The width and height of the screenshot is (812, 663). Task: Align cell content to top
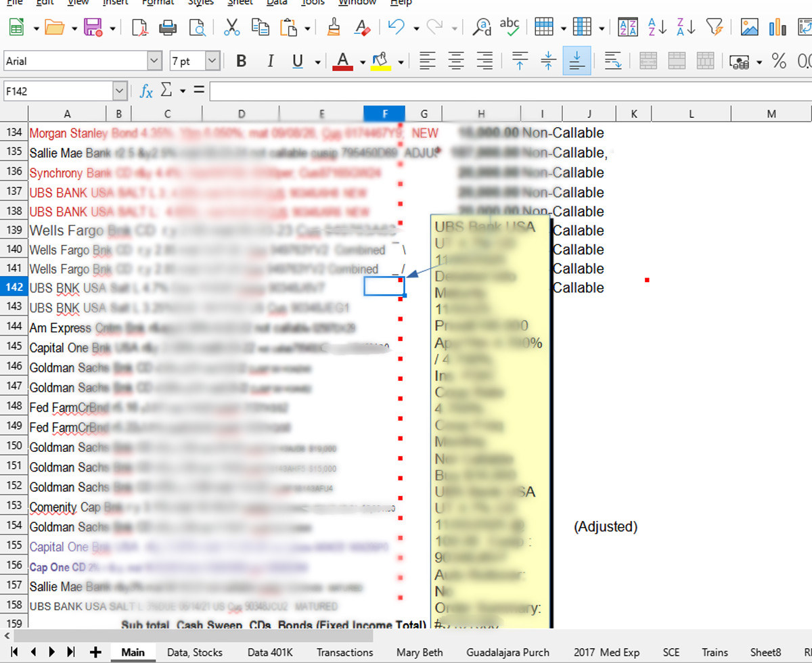[520, 62]
